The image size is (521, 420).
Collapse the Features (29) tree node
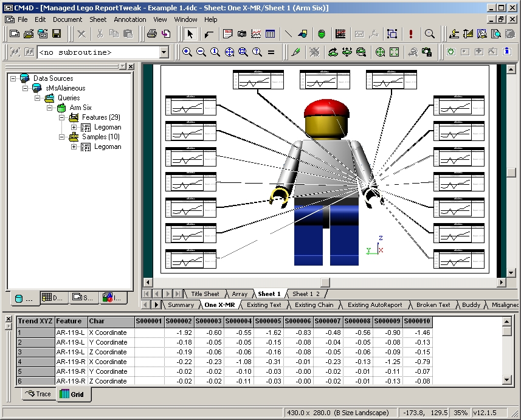click(x=62, y=117)
